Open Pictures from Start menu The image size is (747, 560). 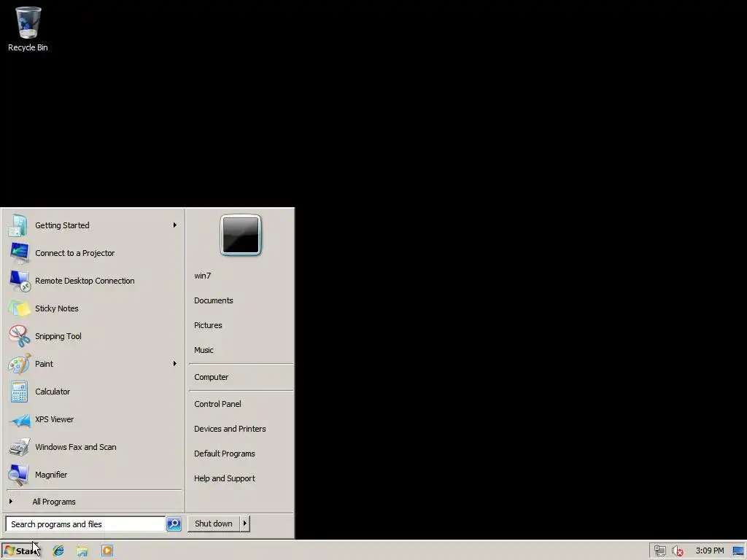(208, 325)
